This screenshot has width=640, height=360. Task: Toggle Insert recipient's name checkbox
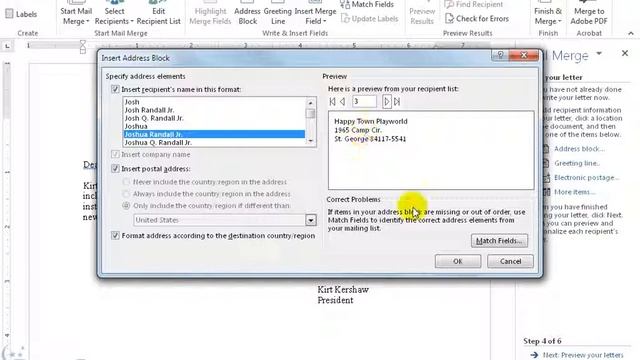point(115,89)
